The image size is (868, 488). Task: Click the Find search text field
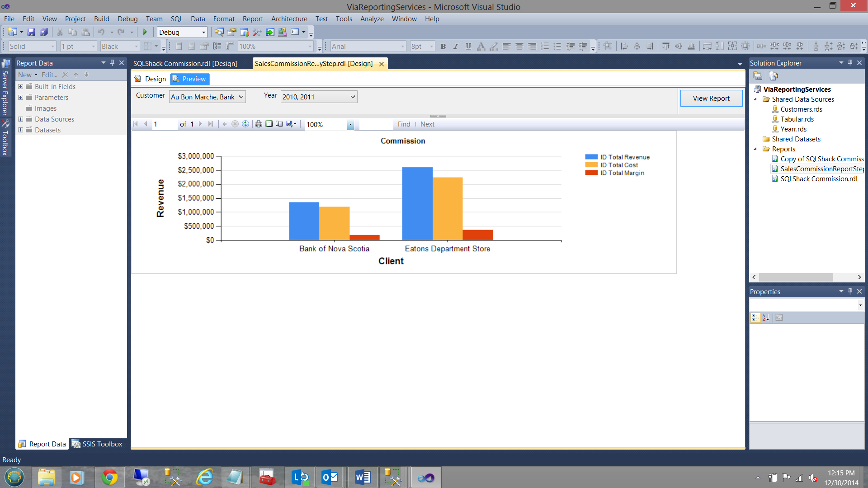point(376,124)
